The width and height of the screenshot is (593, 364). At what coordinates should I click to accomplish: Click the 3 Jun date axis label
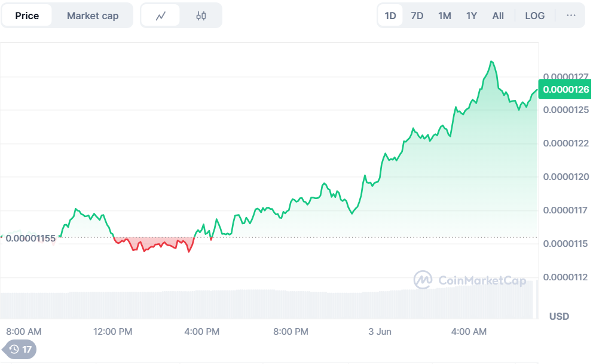pyautogui.click(x=380, y=332)
